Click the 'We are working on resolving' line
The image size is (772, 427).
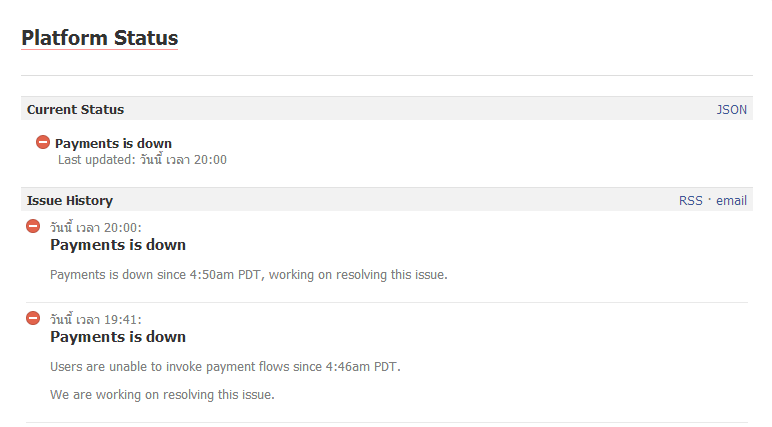coord(162,394)
